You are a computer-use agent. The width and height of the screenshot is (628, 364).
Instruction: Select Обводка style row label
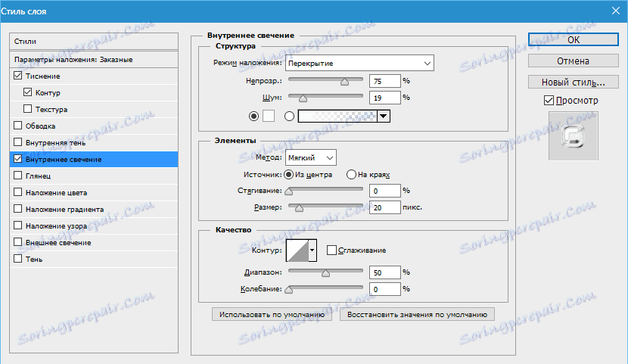point(40,126)
